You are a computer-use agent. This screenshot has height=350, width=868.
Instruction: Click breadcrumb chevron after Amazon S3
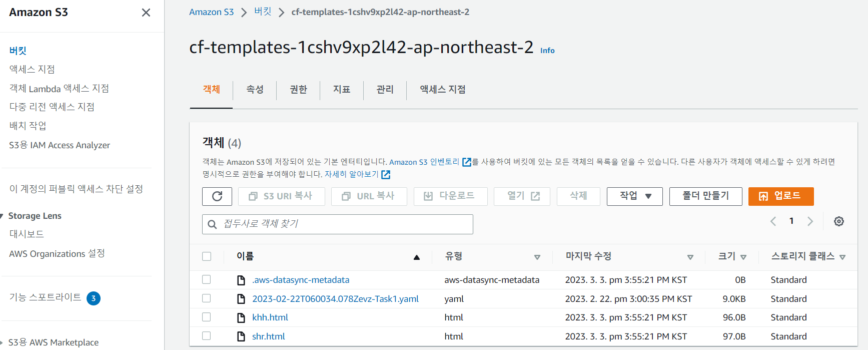(244, 13)
